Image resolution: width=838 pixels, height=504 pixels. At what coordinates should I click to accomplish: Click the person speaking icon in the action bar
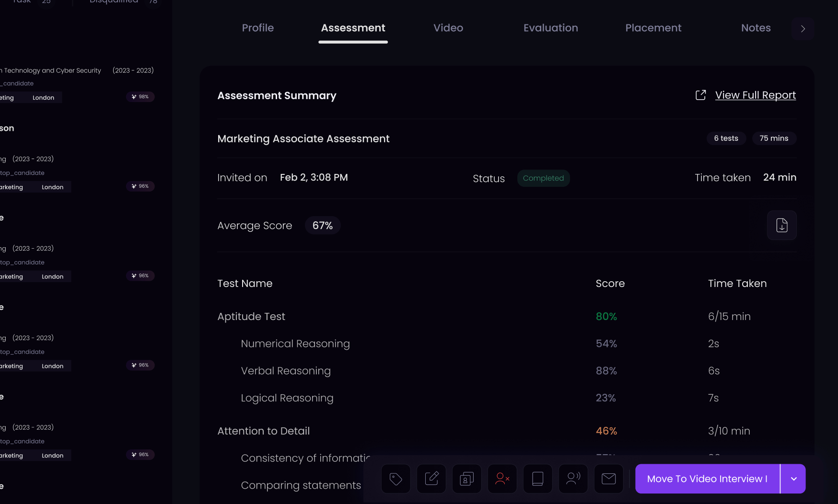tap(573, 479)
